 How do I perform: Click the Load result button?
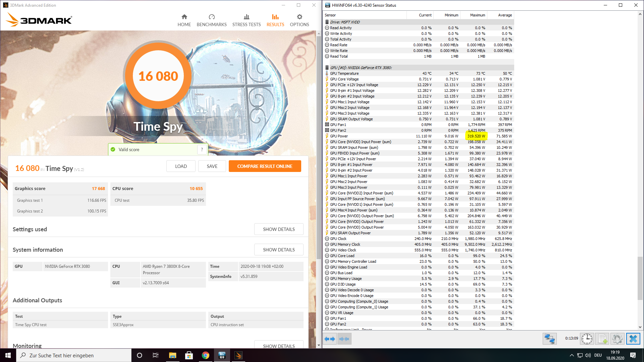point(181,166)
